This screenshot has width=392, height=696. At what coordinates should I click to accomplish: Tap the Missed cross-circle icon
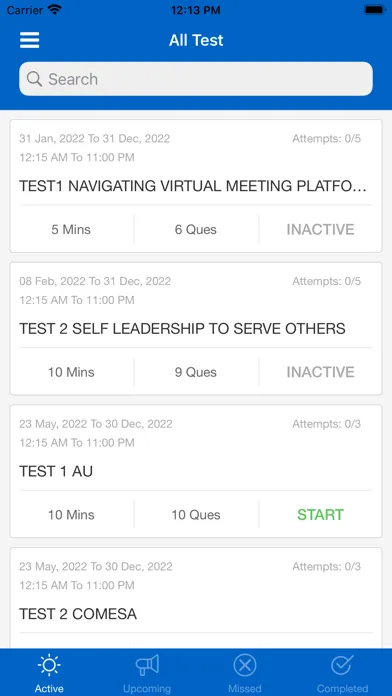[245, 665]
